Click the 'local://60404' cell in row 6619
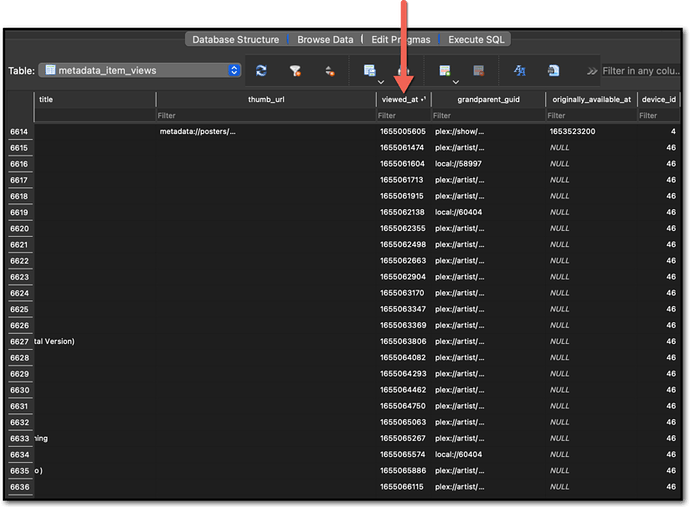 [488, 212]
